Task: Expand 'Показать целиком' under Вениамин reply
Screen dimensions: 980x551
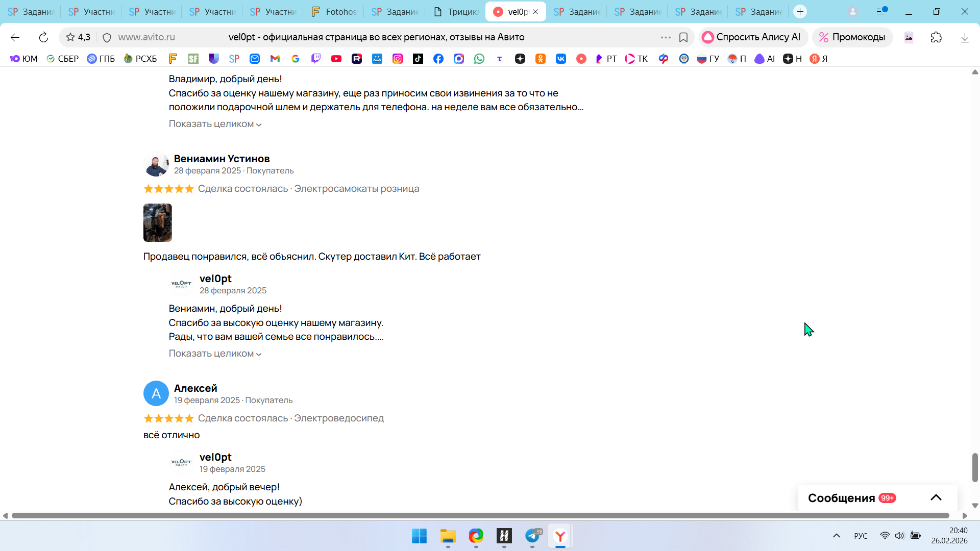Action: 215,354
